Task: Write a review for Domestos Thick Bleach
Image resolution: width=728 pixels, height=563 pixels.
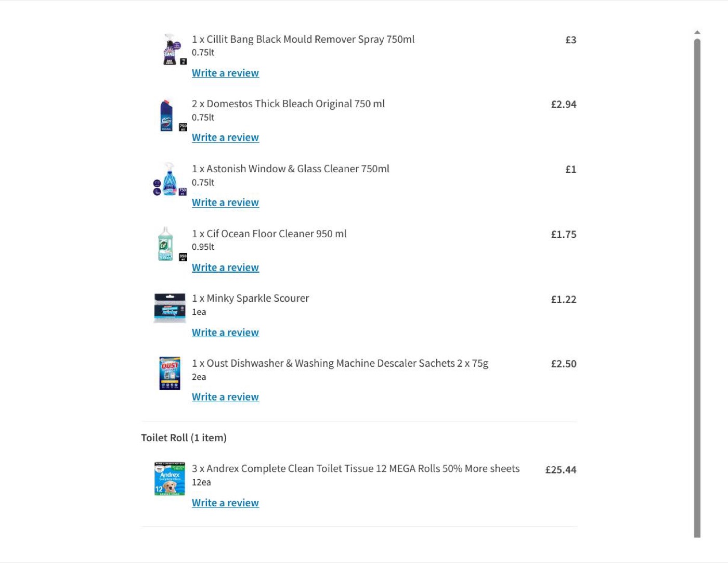Action: 225,137
